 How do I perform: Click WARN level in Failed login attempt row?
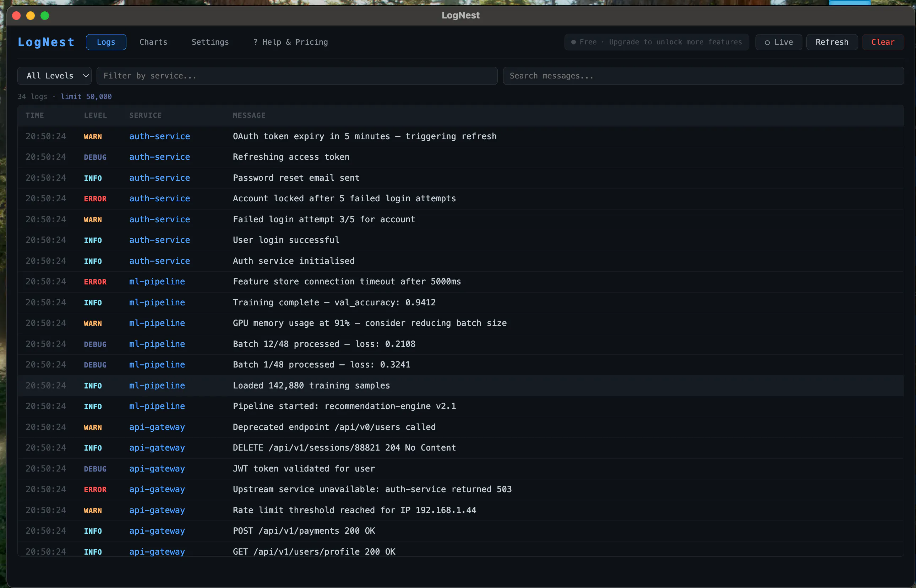pyautogui.click(x=93, y=220)
